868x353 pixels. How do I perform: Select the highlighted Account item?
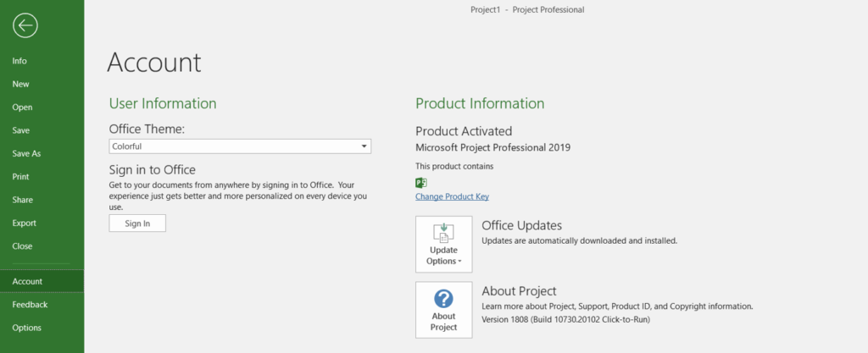point(42,281)
